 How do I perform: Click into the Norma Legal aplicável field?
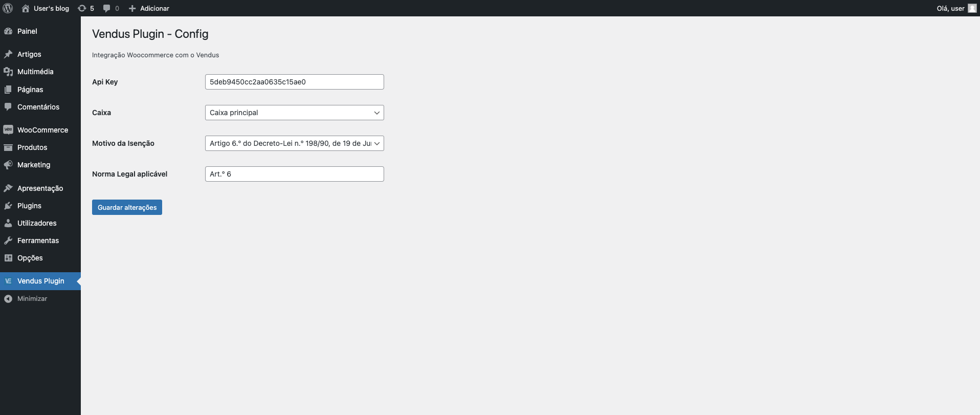(x=295, y=174)
